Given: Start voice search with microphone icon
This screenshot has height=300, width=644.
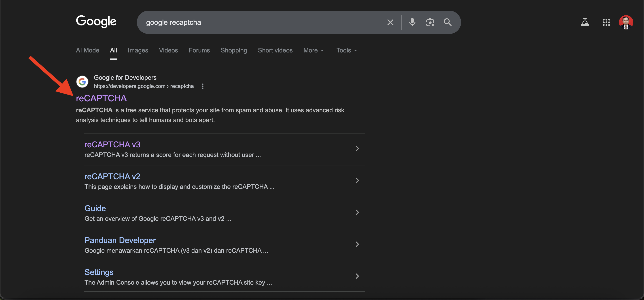Looking at the screenshot, I should point(412,23).
